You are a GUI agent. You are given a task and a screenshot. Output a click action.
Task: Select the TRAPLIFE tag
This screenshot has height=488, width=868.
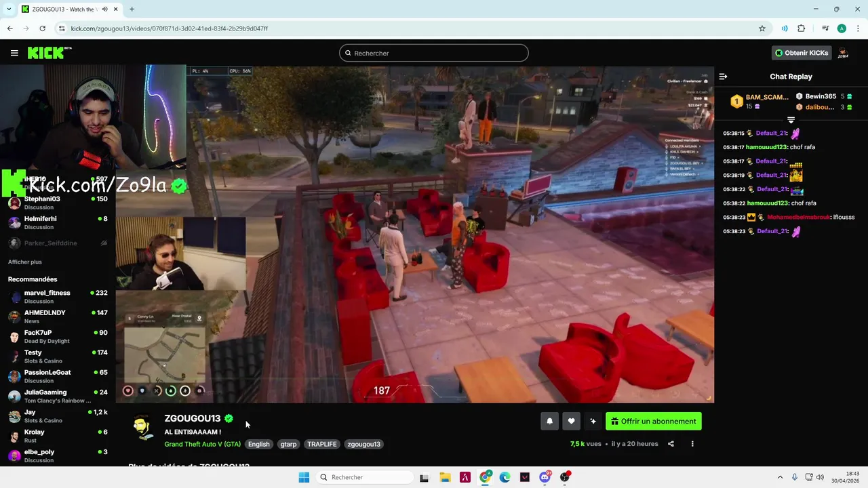click(322, 444)
